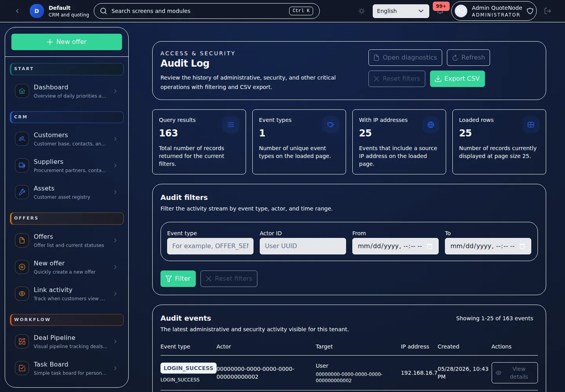
Task: Click Loaded rows table icon
Action: point(531,125)
